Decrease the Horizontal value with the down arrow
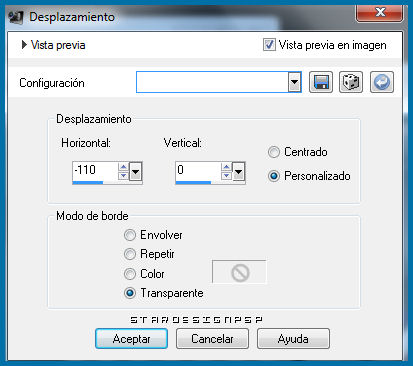The image size is (413, 366). pos(123,176)
